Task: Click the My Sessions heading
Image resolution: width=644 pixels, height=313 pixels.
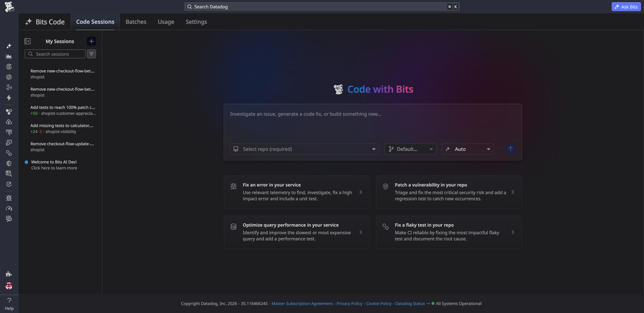Action: tap(60, 41)
